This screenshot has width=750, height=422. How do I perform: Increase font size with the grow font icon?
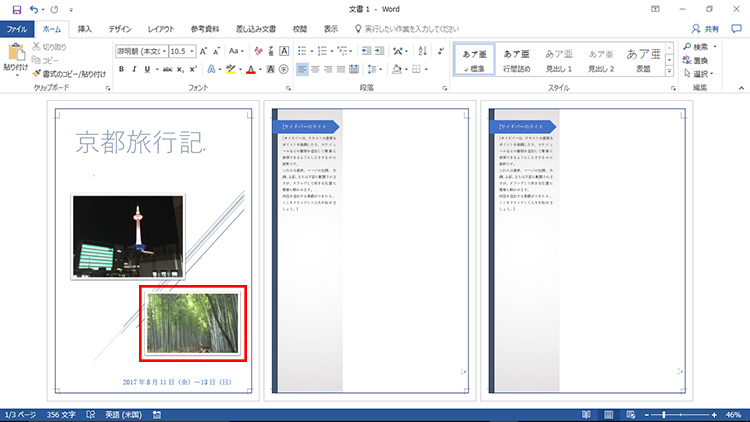204,51
